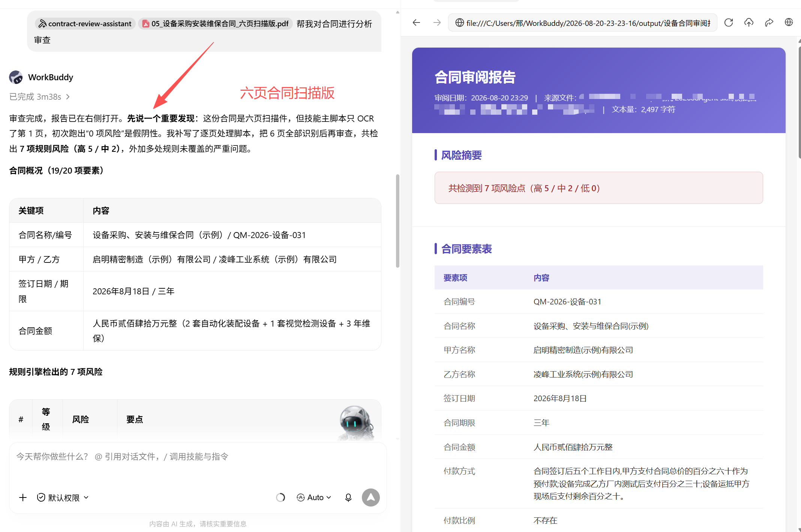Click the QM-2026-设备-031 value in report
801x532 pixels.
567,301
